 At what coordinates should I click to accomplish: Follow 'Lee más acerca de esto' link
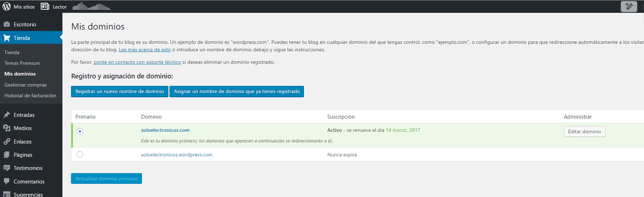(145, 50)
